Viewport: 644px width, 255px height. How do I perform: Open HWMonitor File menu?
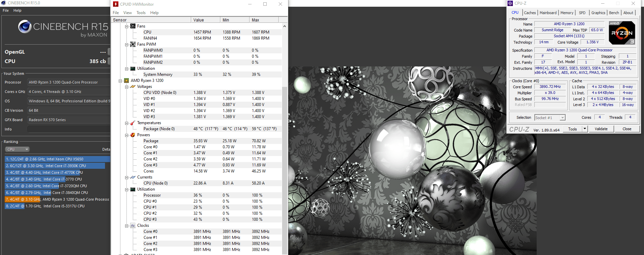click(x=116, y=13)
